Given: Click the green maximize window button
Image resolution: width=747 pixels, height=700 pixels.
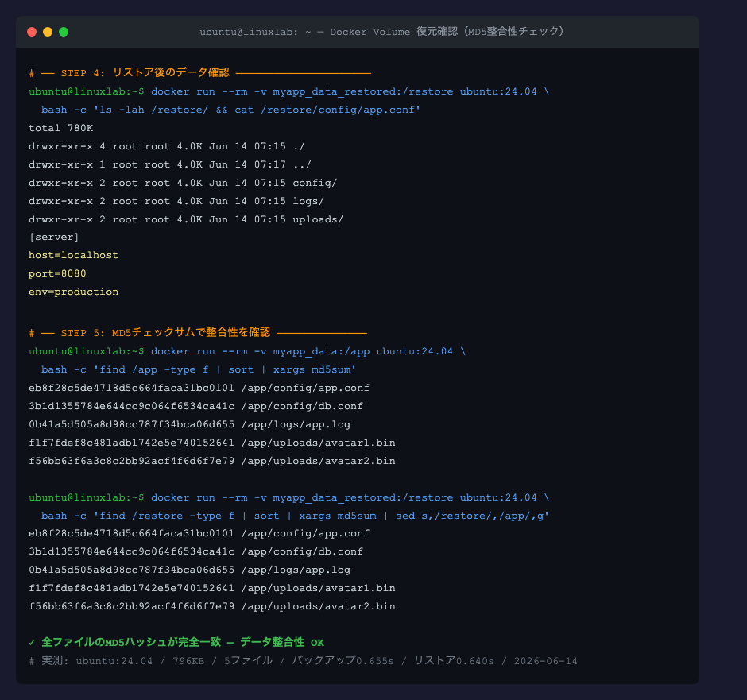Looking at the screenshot, I should pos(64,32).
